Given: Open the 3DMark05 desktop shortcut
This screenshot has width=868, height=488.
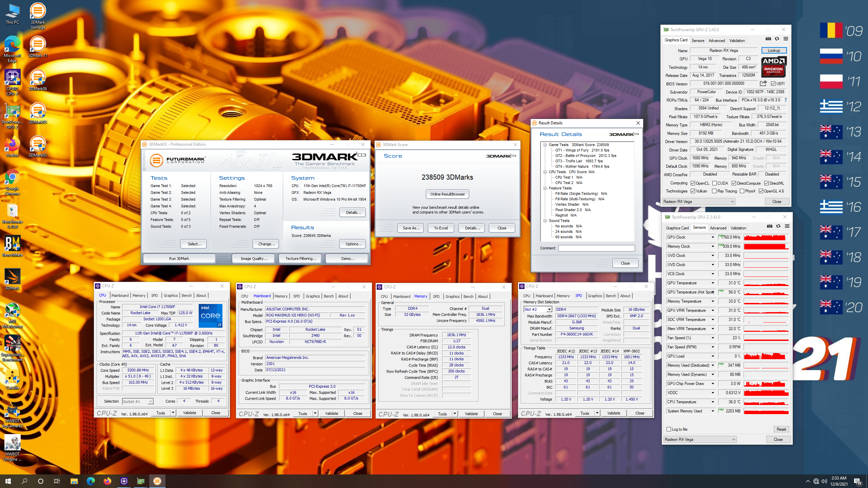Looking at the screenshot, I should pos(38,113).
